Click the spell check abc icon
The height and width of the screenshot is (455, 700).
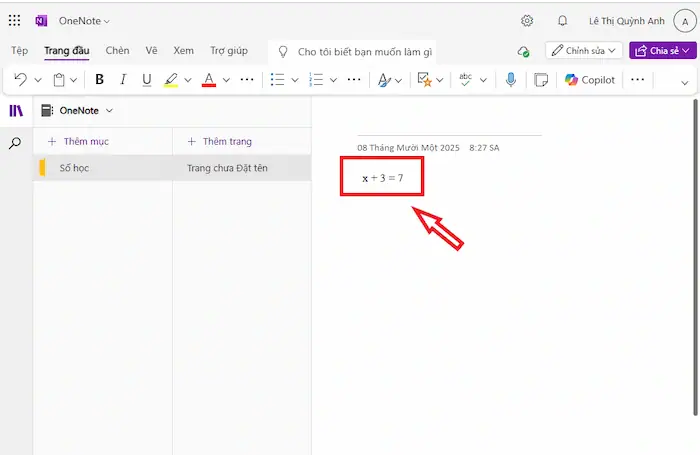click(464, 80)
